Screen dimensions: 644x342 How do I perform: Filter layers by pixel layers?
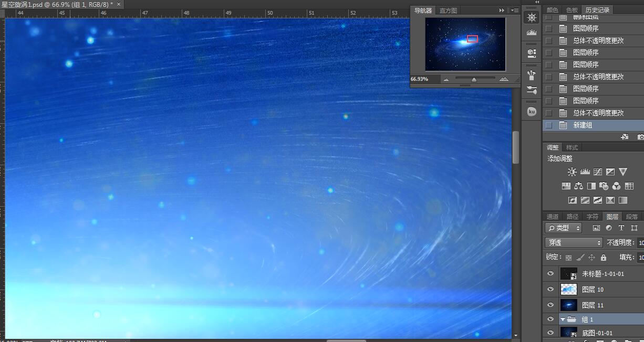point(596,228)
